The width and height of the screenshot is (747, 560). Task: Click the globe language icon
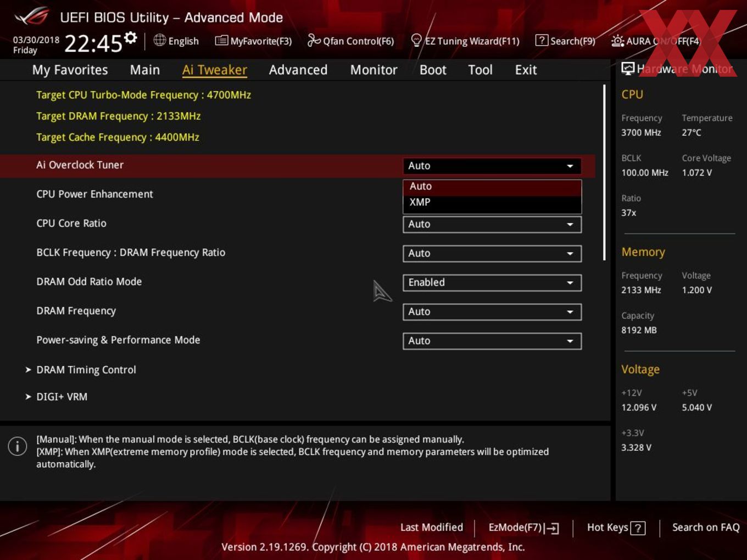click(x=160, y=40)
